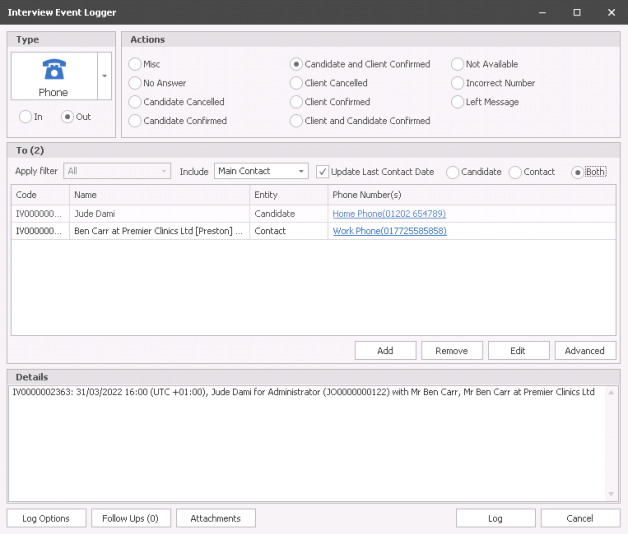The width and height of the screenshot is (628, 534).
Task: Filter recipients to Candidate only
Action: tap(453, 172)
